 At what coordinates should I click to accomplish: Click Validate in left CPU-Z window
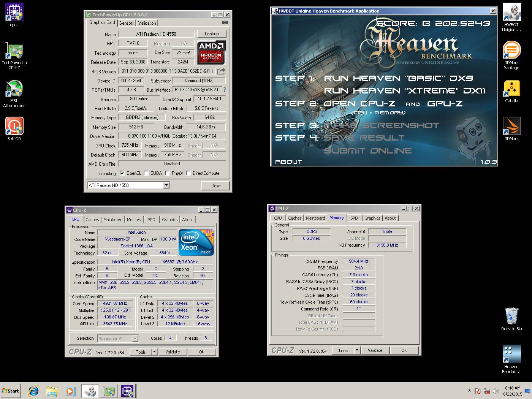(x=173, y=352)
